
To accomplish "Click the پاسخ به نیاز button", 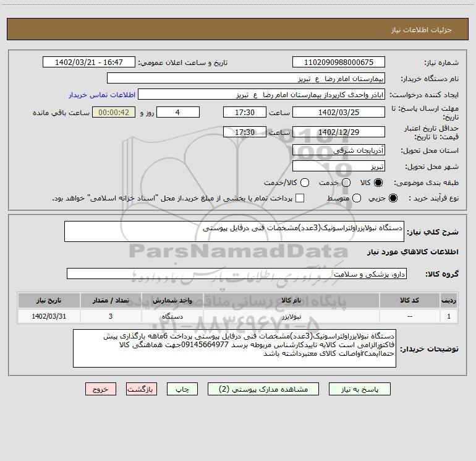I will click(359, 389).
